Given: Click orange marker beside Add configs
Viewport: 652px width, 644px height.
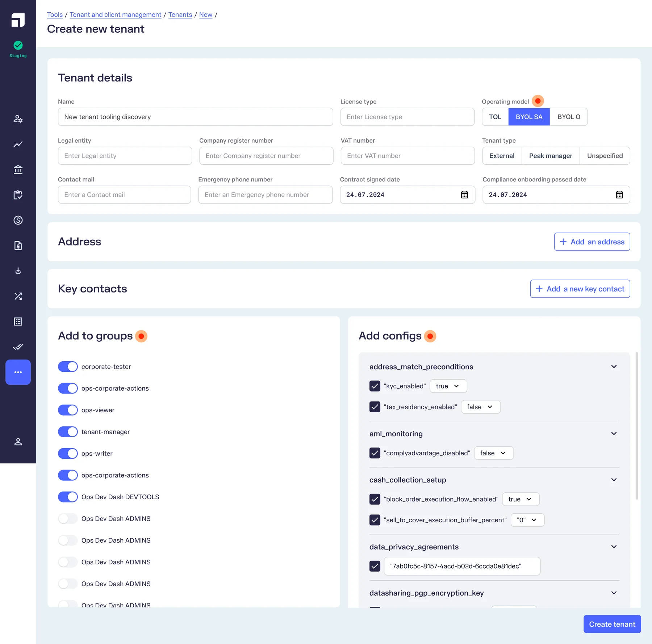Looking at the screenshot, I should pos(430,336).
